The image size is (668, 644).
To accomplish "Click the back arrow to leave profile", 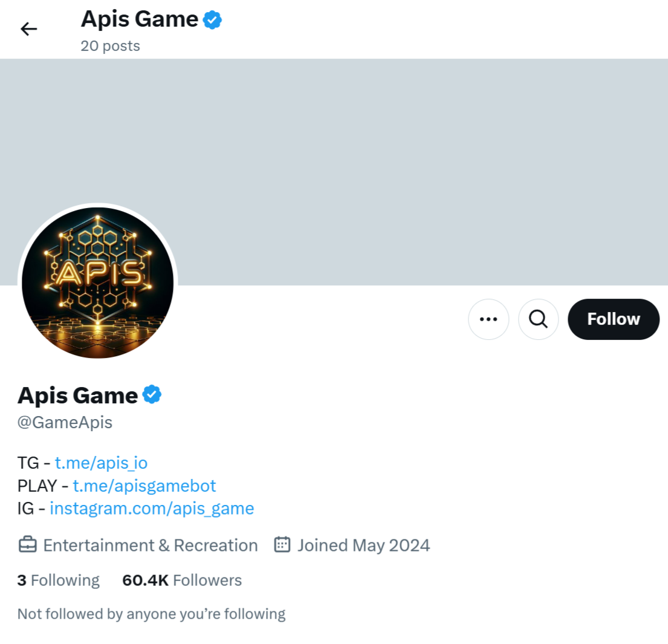I will tap(28, 29).
